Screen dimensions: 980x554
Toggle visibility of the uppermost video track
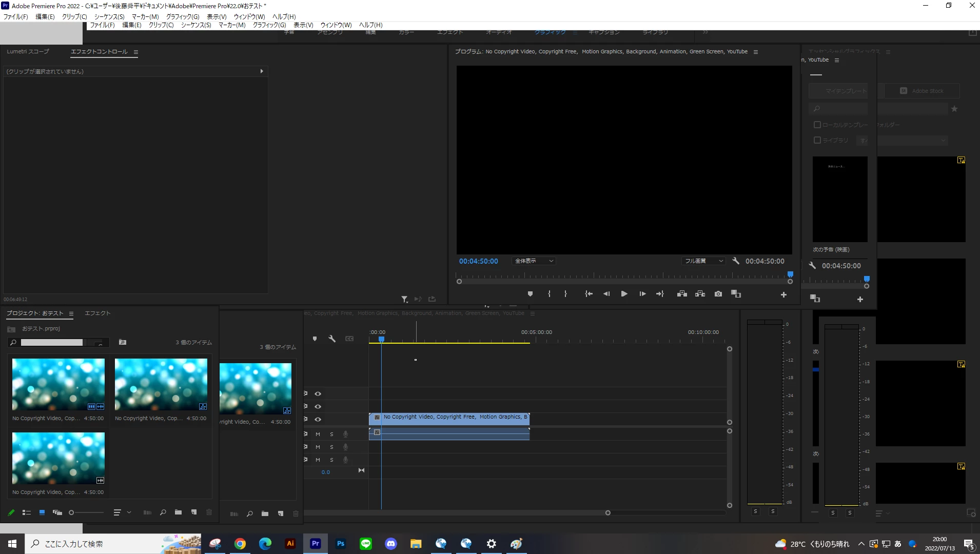(318, 394)
